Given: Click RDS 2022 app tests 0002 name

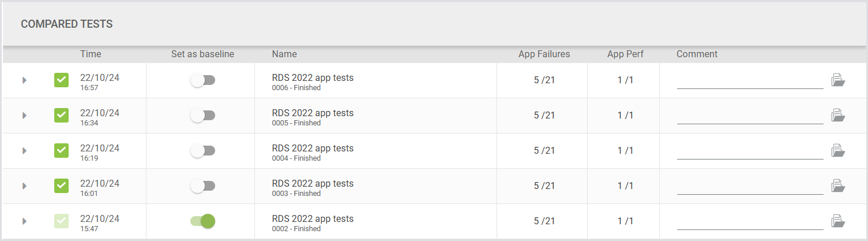Looking at the screenshot, I should [313, 219].
